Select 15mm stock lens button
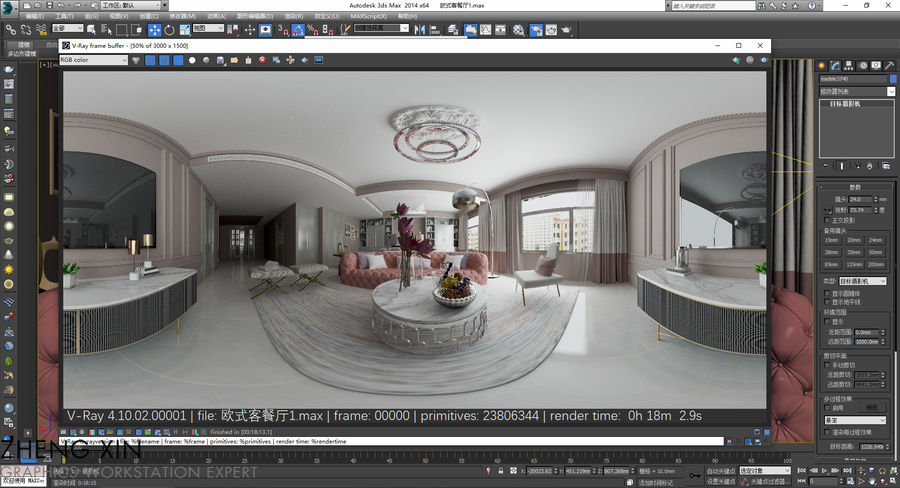The height and width of the screenshot is (488, 900). tap(832, 240)
